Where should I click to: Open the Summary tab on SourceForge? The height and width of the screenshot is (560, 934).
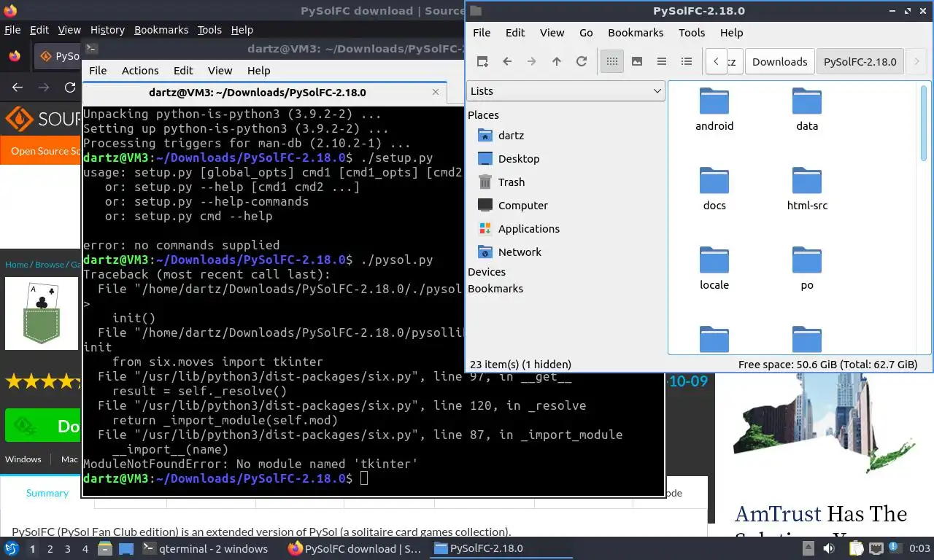47,493
